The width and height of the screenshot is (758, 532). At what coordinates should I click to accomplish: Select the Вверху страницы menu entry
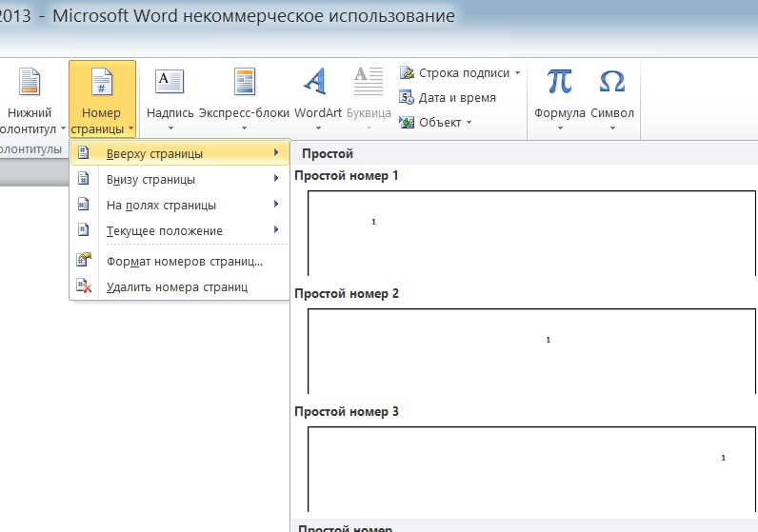(180, 153)
